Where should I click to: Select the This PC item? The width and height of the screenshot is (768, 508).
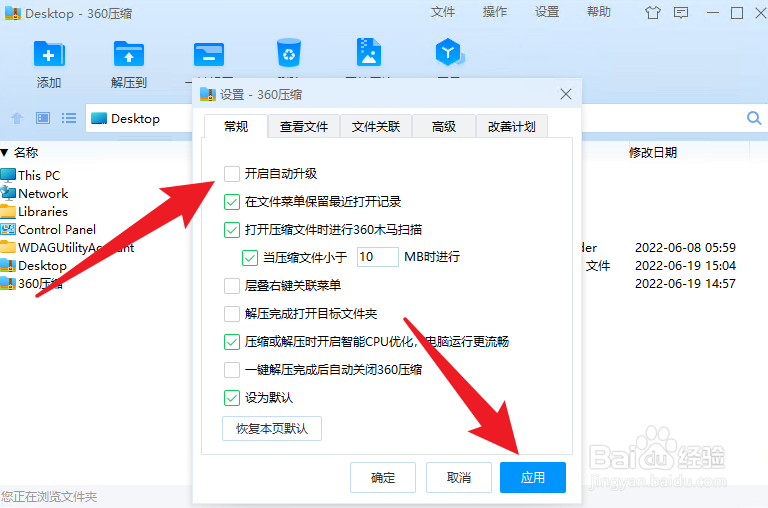tap(30, 175)
